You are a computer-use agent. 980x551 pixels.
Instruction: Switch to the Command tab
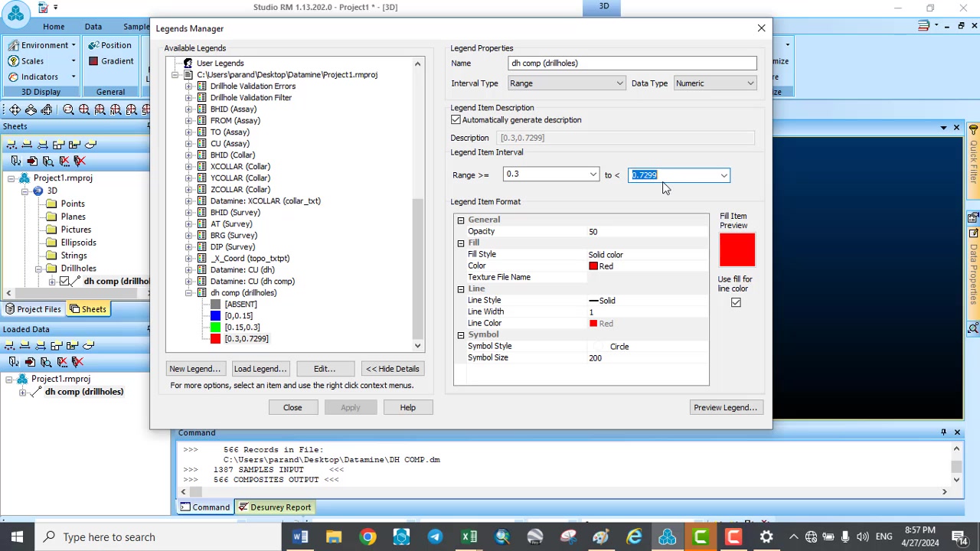click(204, 507)
